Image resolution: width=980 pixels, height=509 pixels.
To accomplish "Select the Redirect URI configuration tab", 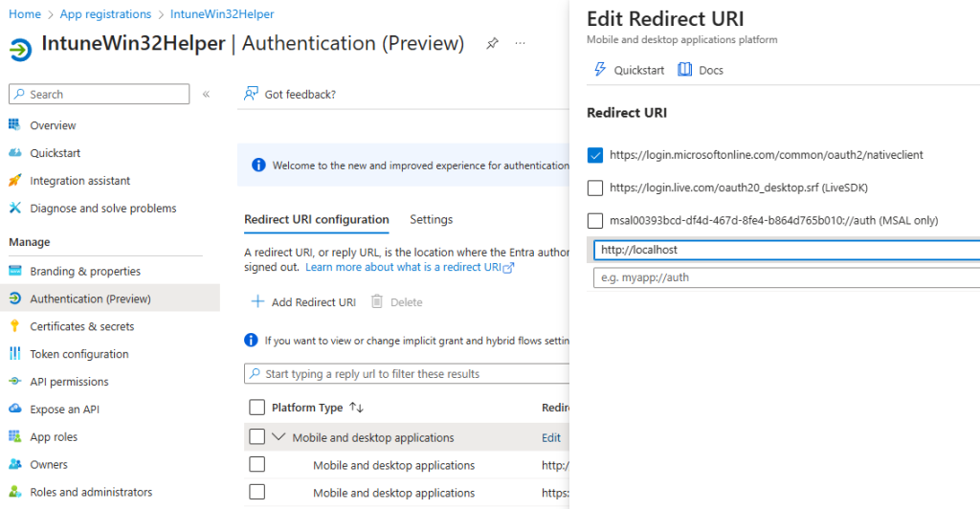I will pos(317,219).
